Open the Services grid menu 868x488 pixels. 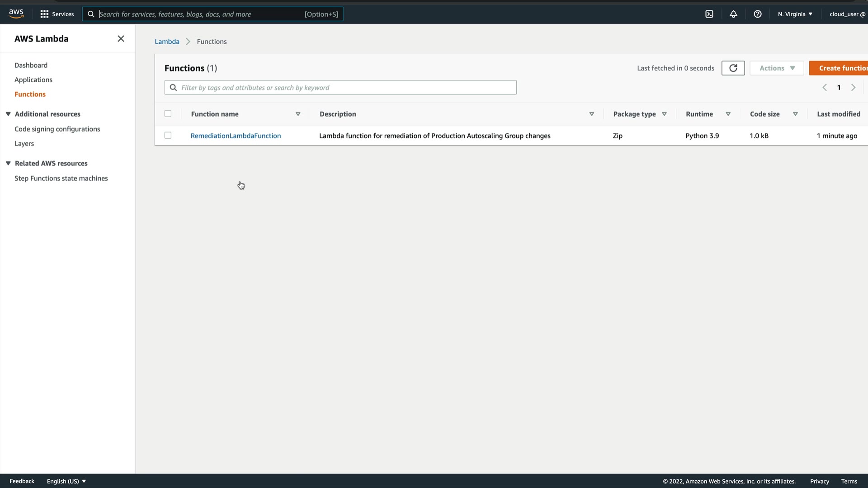click(x=57, y=14)
